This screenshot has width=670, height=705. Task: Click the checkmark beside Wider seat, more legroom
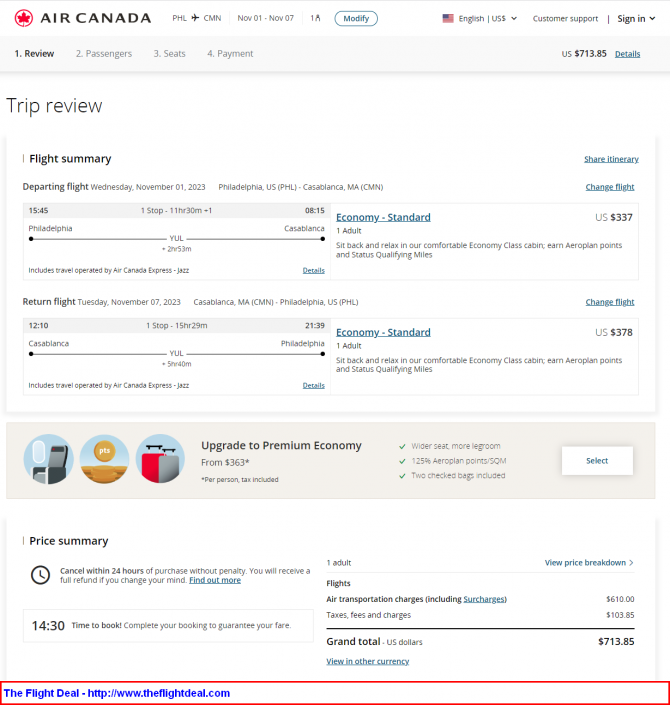(402, 446)
